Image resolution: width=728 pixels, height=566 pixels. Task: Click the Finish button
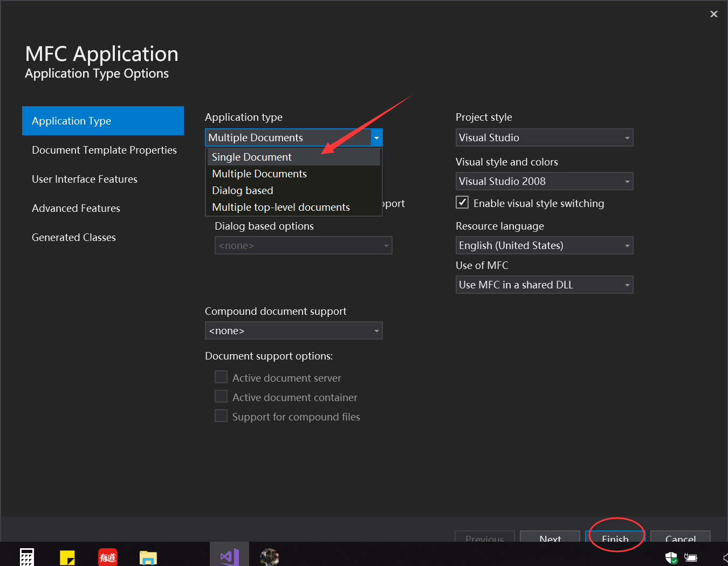pyautogui.click(x=615, y=538)
